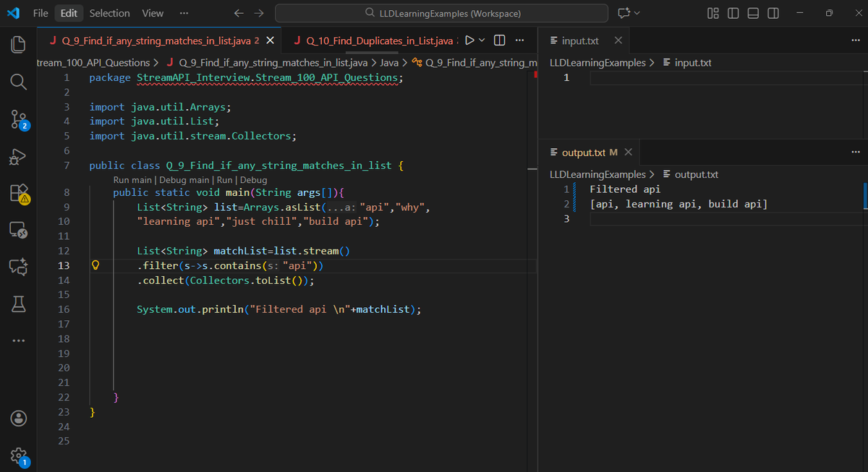This screenshot has height=472, width=868.
Task: Toggle the Secondary Side Bar
Action: 773,13
